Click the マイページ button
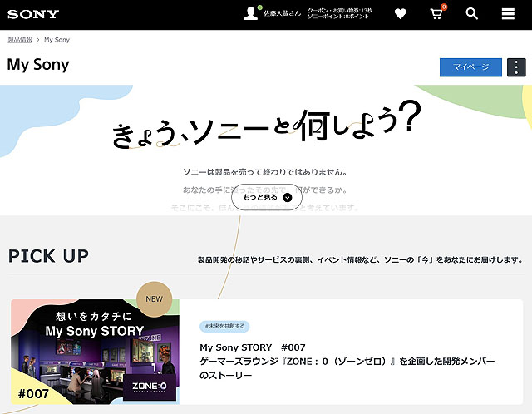This screenshot has height=414, width=532. click(x=470, y=67)
